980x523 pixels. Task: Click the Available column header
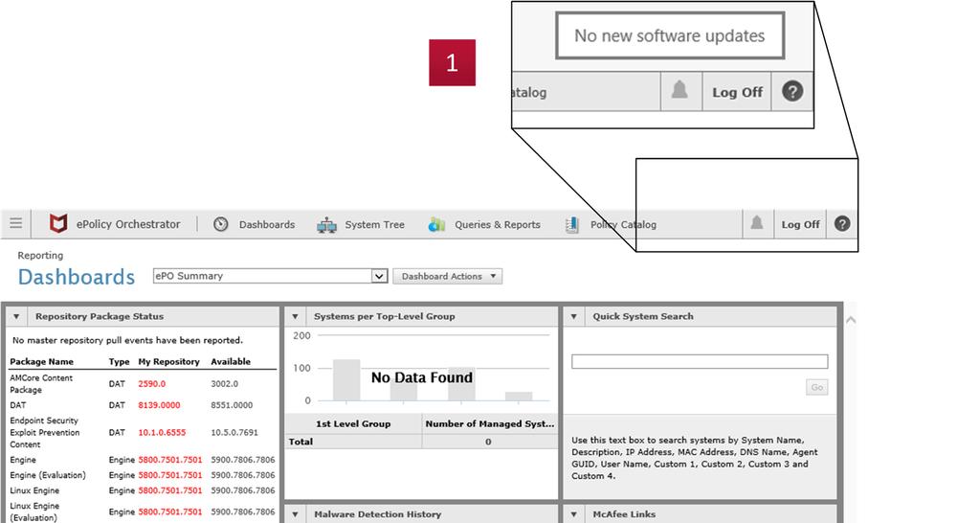(231, 361)
